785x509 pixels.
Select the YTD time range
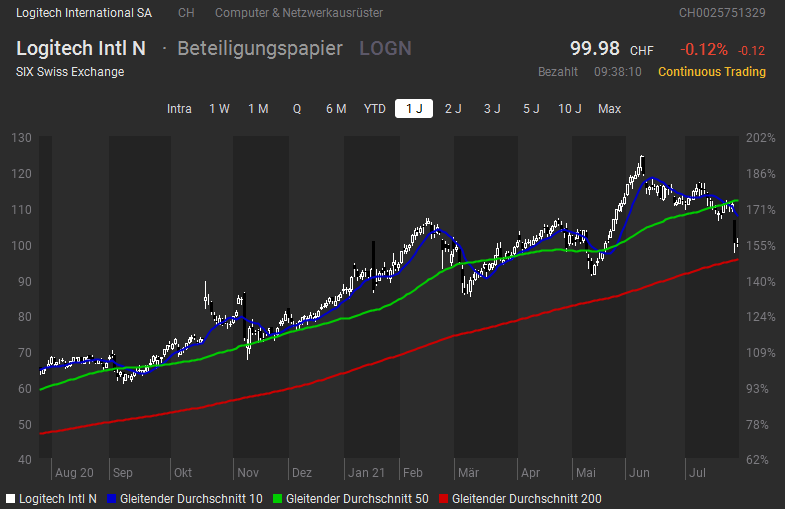[x=375, y=109]
